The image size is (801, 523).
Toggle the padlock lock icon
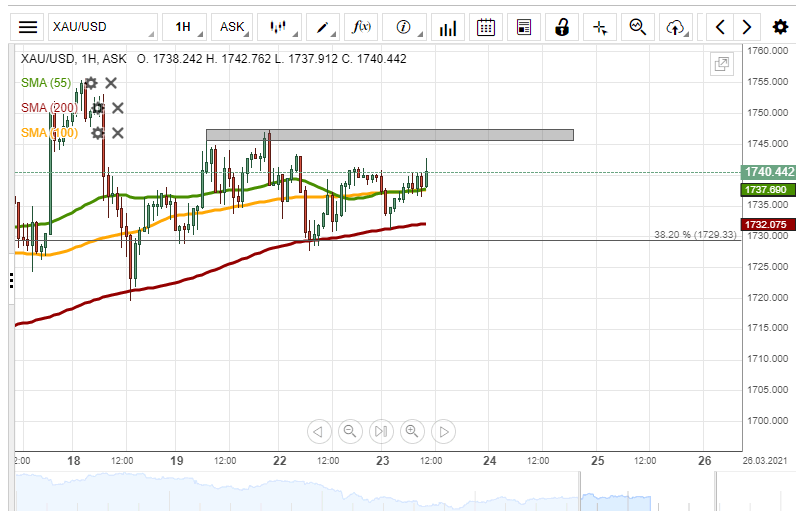click(562, 27)
